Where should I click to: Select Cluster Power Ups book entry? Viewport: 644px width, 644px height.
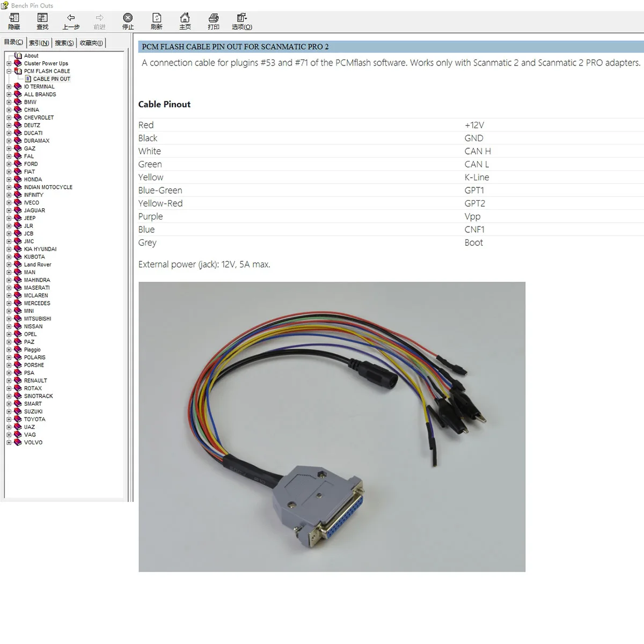pos(46,63)
